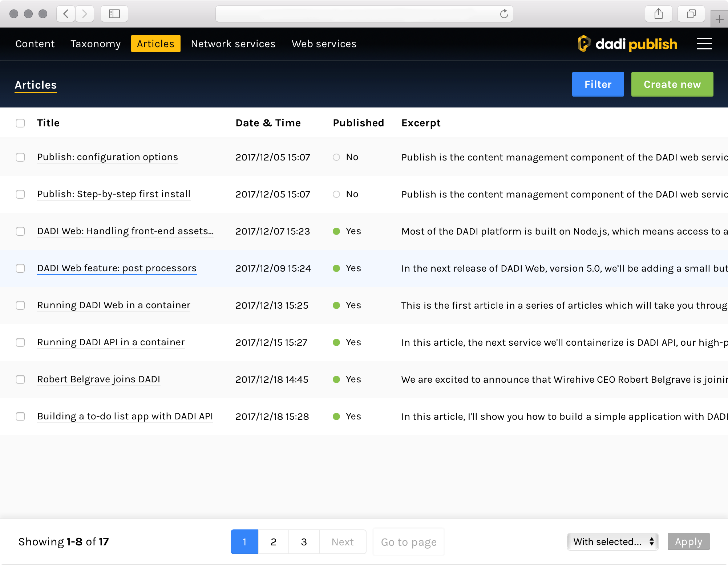Go back with browser back arrow
The height and width of the screenshot is (565, 728).
[x=66, y=14]
